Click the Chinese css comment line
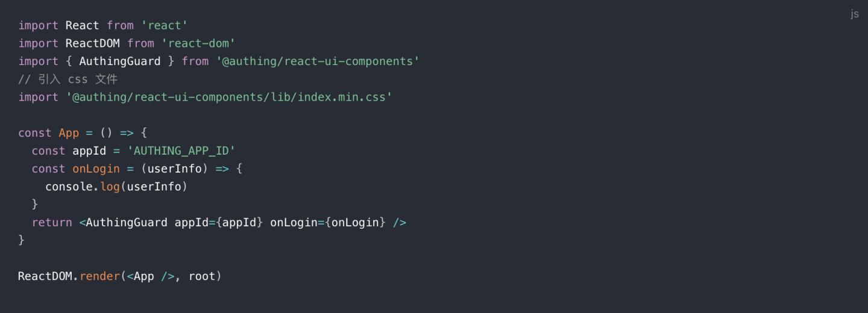This screenshot has height=313, width=868. click(x=68, y=79)
